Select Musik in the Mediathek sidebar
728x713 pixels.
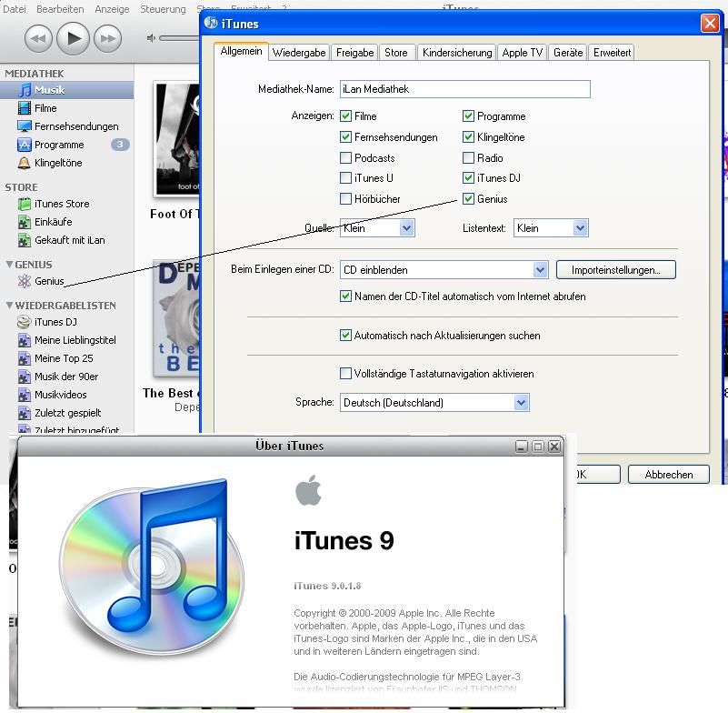(67, 90)
